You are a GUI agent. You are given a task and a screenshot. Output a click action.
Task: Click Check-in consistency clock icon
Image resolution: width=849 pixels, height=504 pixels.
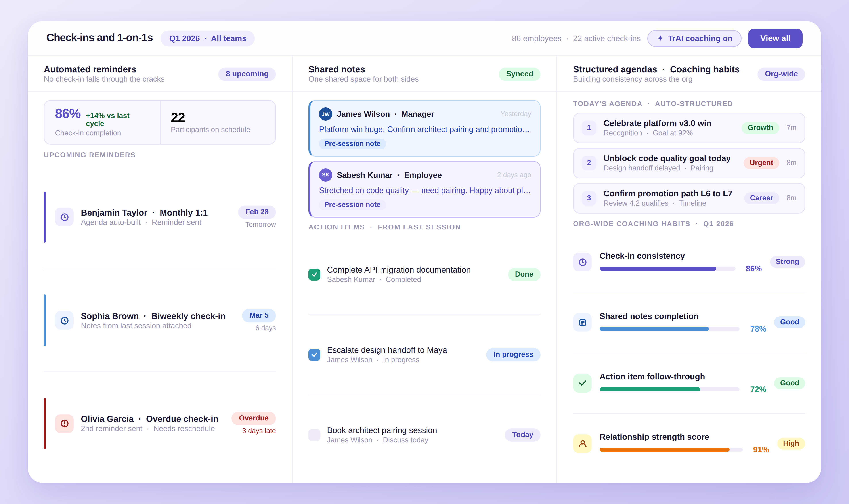pos(582,262)
